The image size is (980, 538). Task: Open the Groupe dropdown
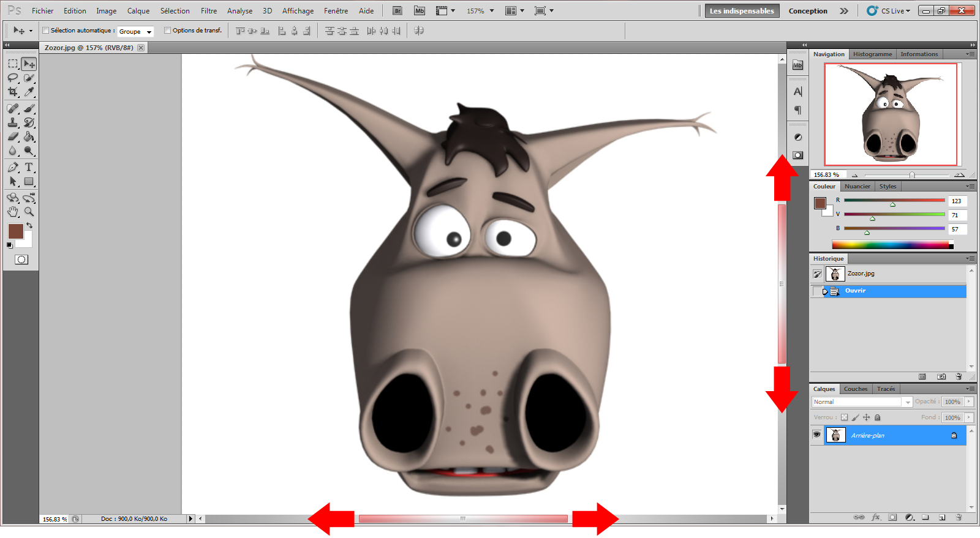pyautogui.click(x=135, y=31)
